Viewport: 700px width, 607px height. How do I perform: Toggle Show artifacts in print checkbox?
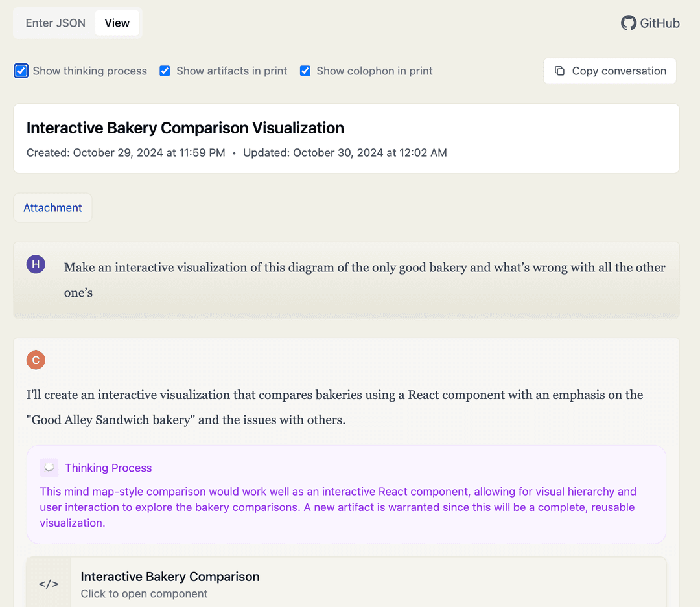tap(165, 71)
